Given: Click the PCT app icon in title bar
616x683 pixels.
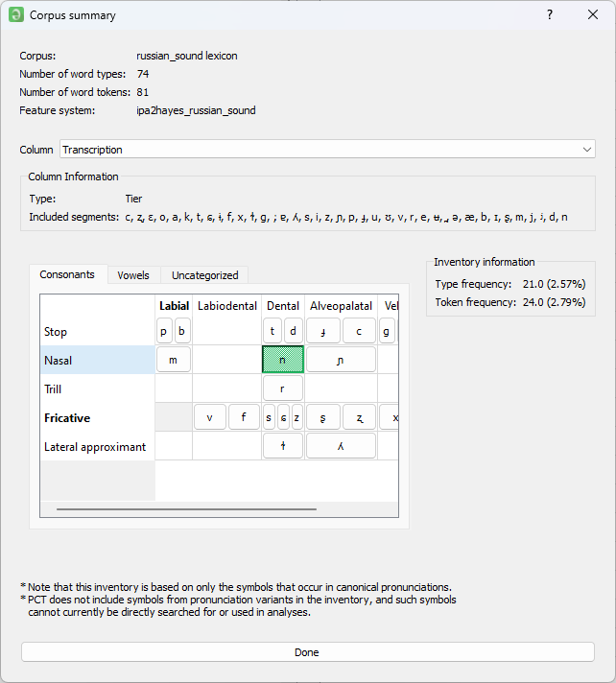Looking at the screenshot, I should (x=16, y=14).
